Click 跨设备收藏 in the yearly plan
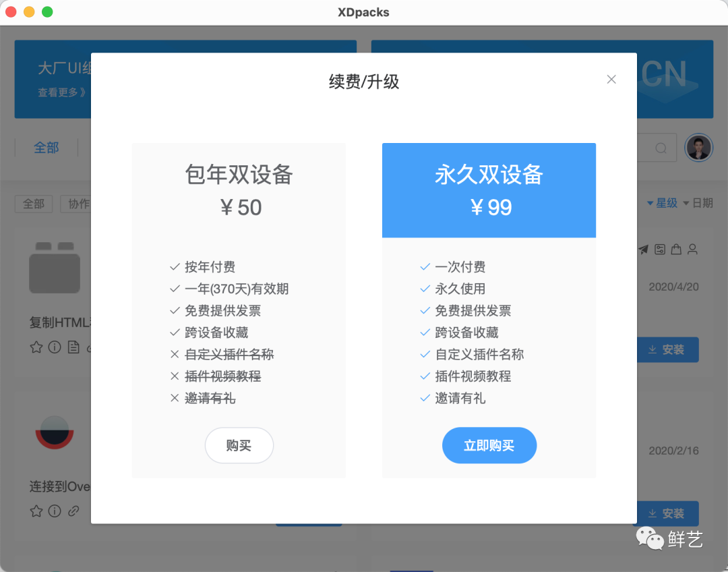Viewport: 728px width, 572px height. click(216, 333)
